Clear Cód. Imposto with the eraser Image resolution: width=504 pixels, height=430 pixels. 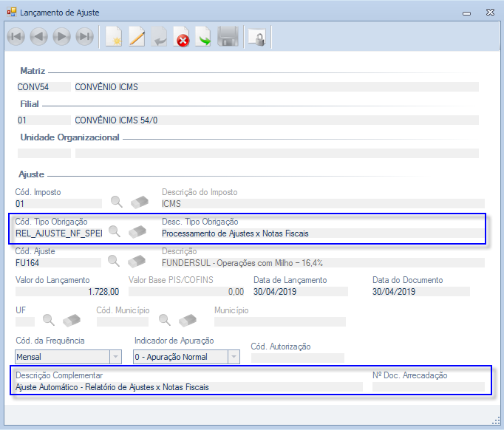(140, 202)
